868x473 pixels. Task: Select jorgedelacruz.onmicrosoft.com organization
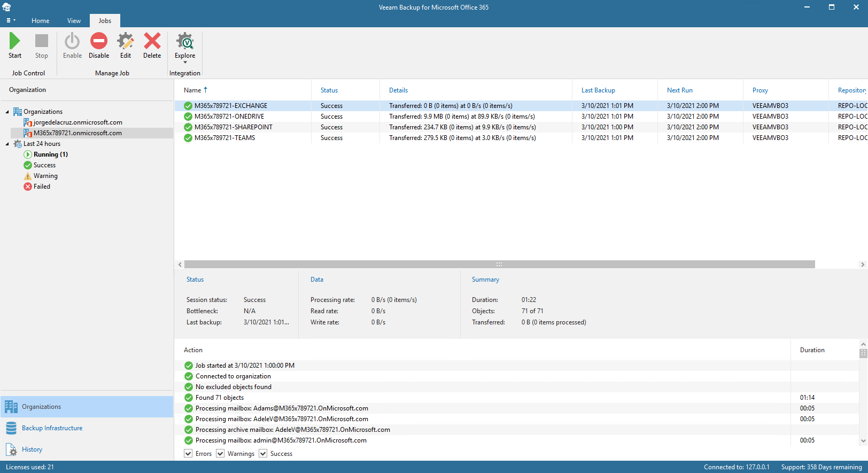point(78,122)
